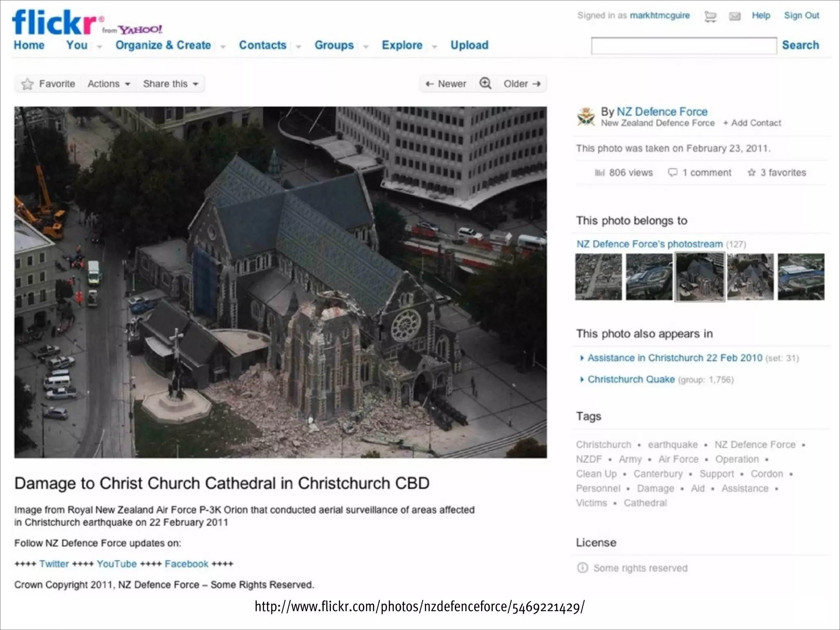Expand the Organize & Create menu arrow

coord(223,47)
